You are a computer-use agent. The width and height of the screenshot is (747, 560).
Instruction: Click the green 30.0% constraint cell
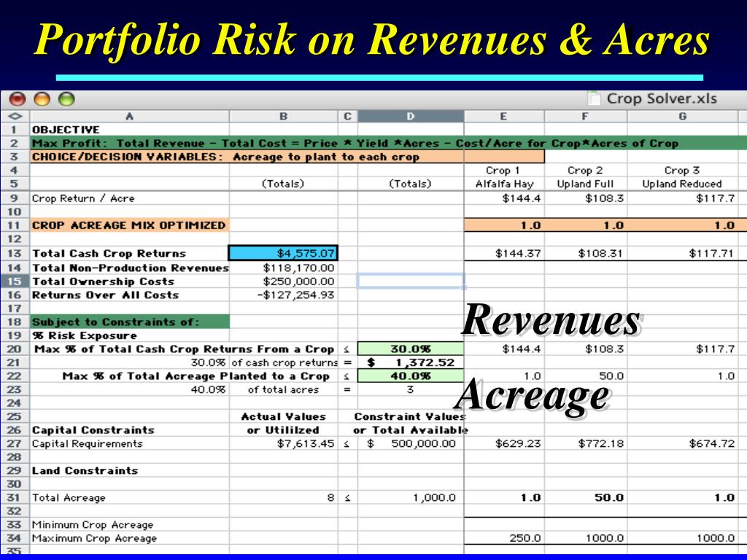point(411,349)
